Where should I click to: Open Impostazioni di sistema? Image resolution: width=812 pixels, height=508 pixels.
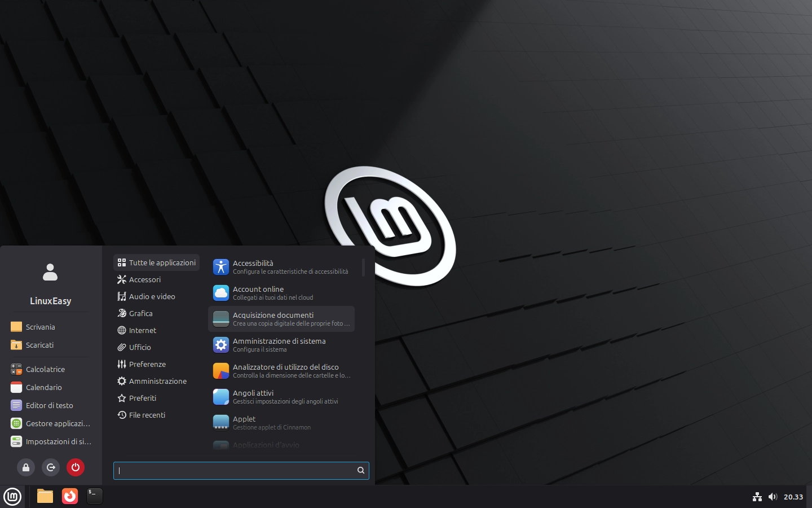50,441
